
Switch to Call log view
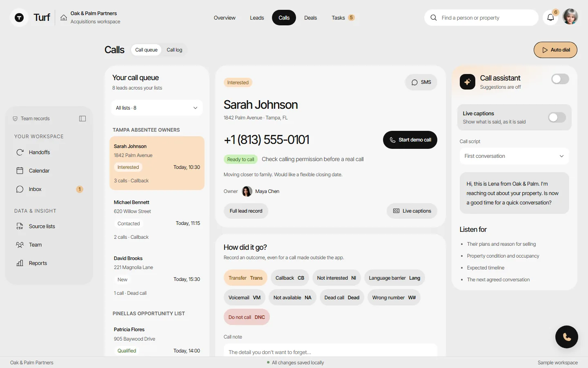[x=174, y=50]
